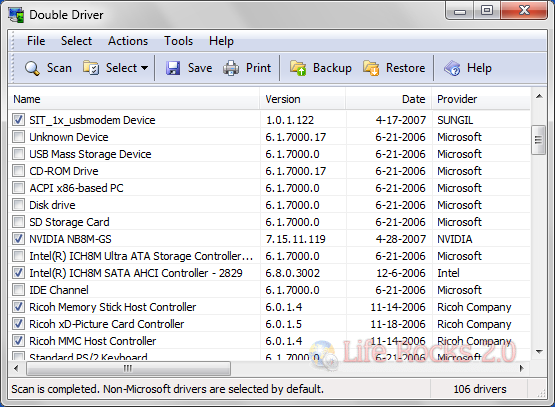Click version 7.15.11.119 cell
Viewport: 555px width, 407px height.
295,239
